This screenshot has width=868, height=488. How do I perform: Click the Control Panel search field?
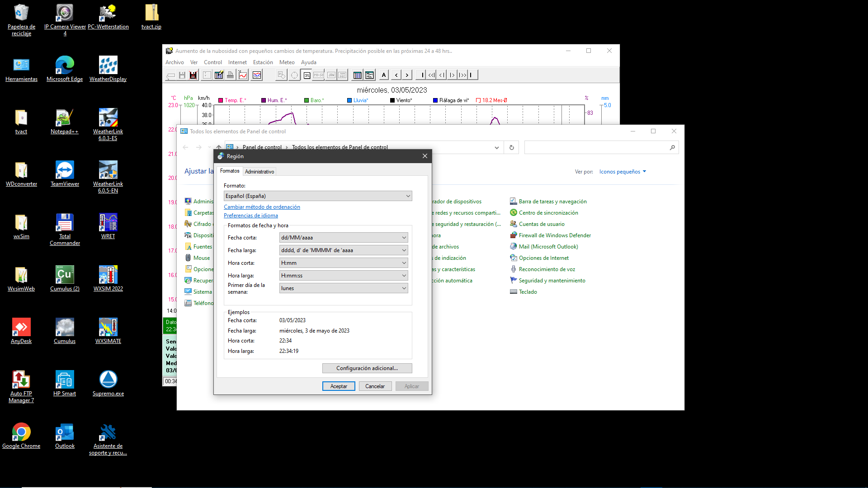point(597,147)
